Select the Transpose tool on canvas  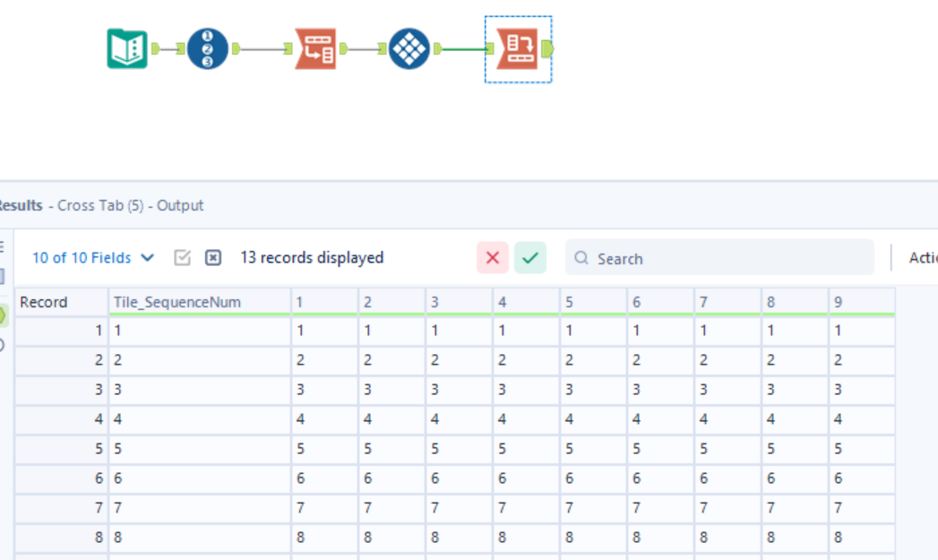pyautogui.click(x=315, y=48)
